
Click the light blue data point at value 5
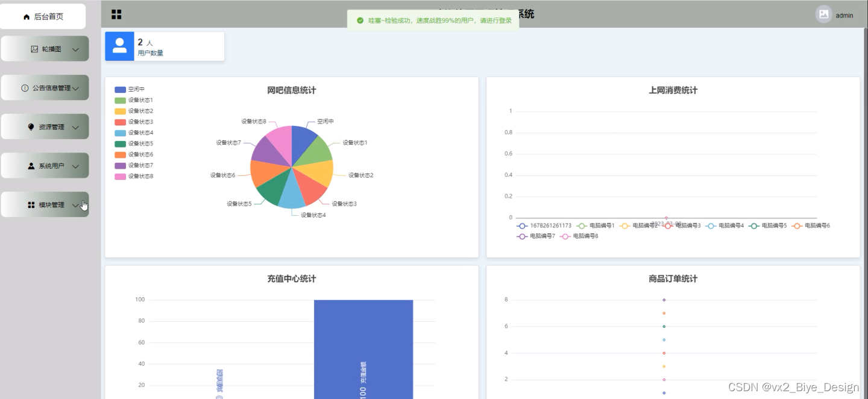[664, 339]
